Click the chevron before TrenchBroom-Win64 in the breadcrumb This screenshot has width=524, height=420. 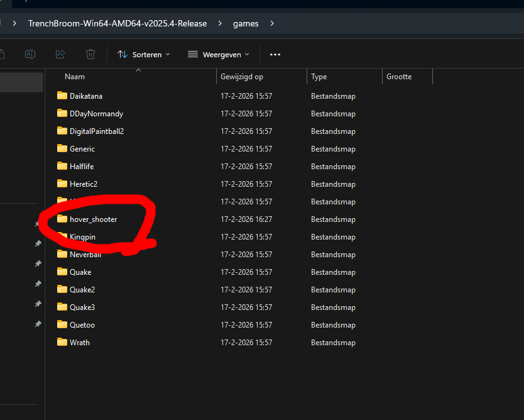pyautogui.click(x=14, y=23)
